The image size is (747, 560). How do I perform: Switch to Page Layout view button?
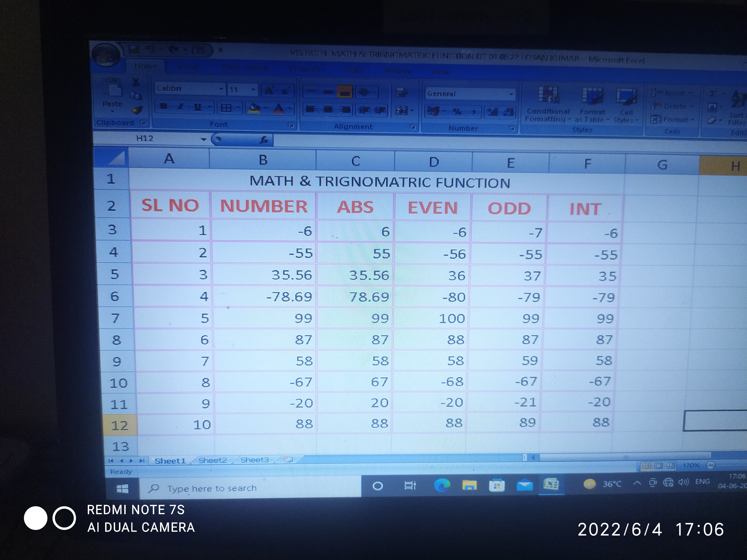[658, 466]
